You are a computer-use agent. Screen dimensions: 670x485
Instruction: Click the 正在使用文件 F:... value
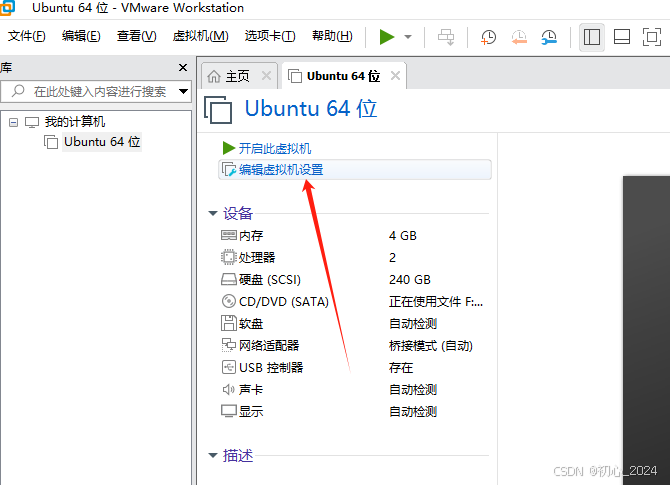click(x=436, y=302)
